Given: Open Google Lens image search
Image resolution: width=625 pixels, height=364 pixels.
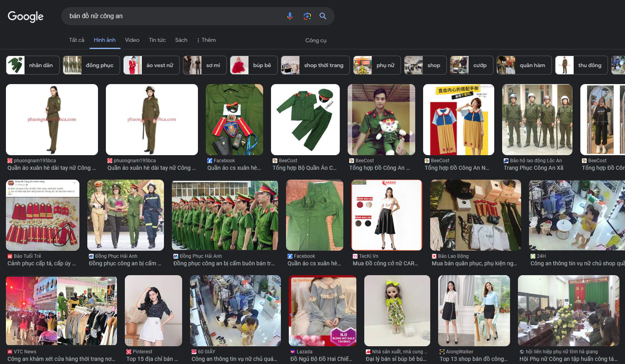Looking at the screenshot, I should coord(307,16).
